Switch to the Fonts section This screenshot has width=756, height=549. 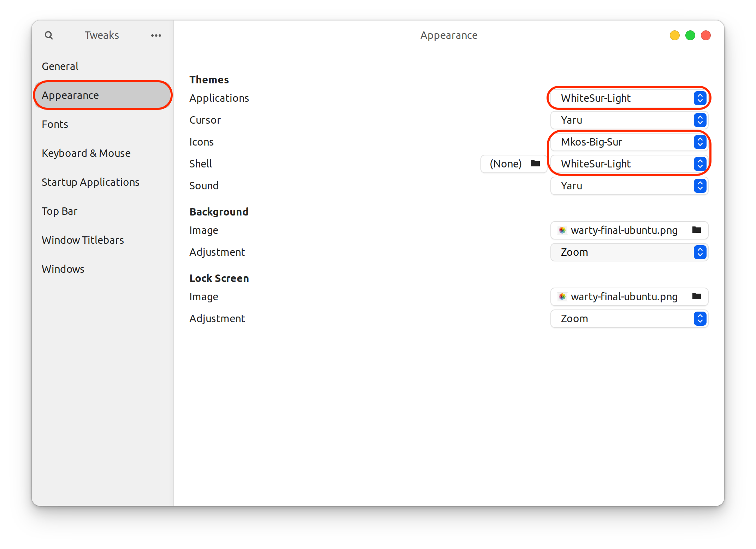pyautogui.click(x=55, y=124)
